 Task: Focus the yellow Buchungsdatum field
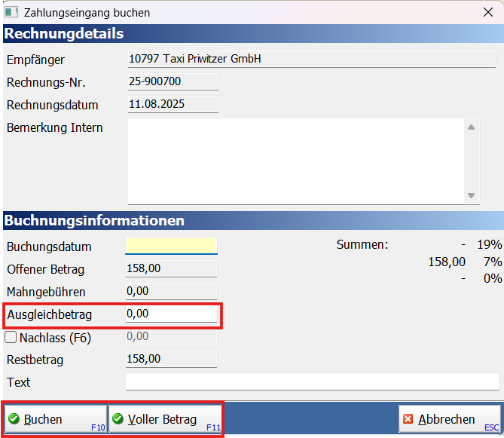pos(171,247)
